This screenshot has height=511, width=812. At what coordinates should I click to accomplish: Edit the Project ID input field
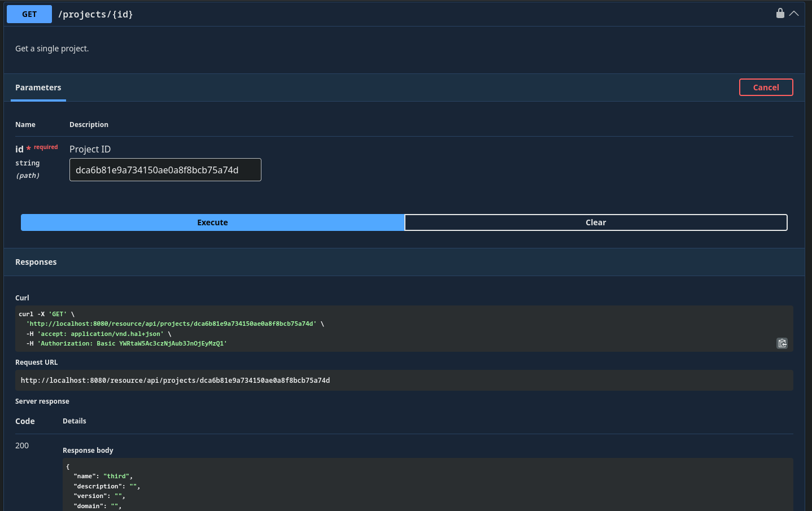[165, 170]
